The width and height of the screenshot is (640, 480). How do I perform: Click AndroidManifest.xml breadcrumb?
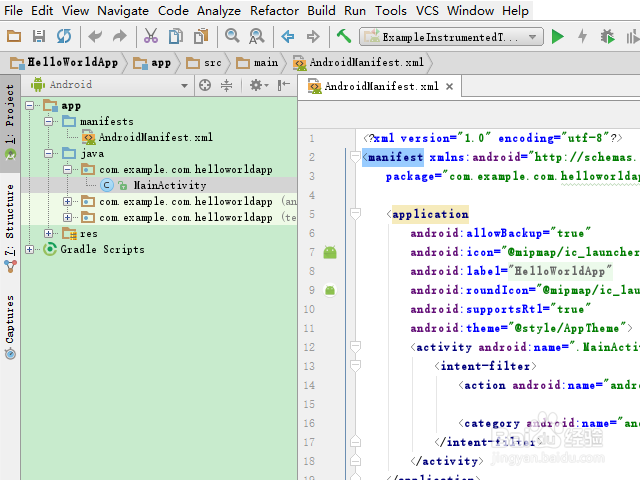click(358, 62)
